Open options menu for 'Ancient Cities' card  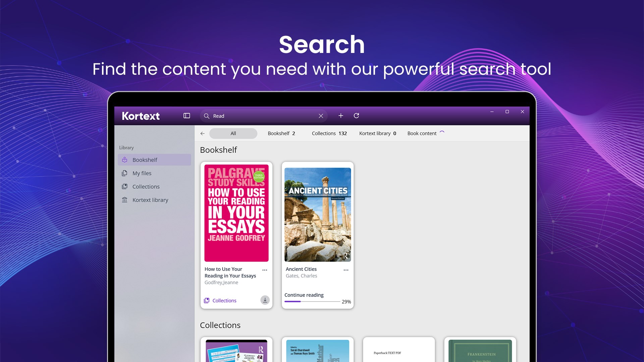tap(346, 270)
